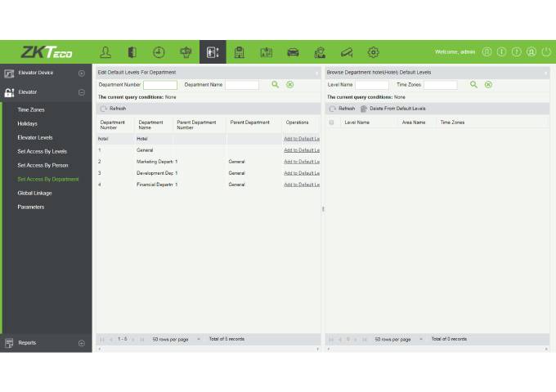556x392 pixels.
Task: Open Set Access By Levels menu item
Action: 42,151
